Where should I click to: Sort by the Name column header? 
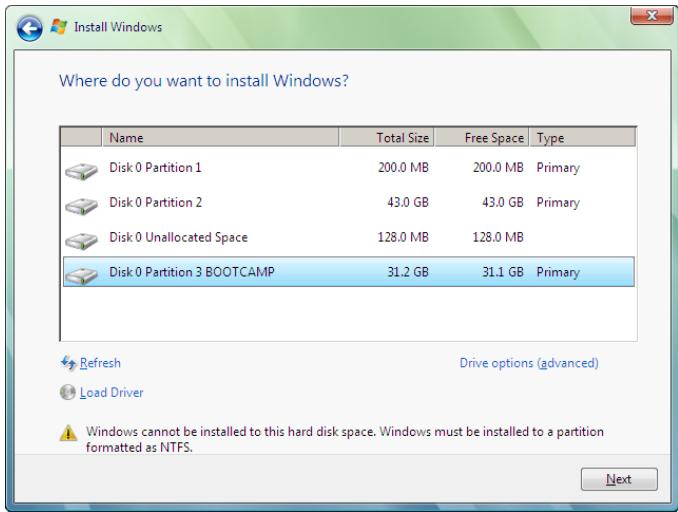point(221,138)
